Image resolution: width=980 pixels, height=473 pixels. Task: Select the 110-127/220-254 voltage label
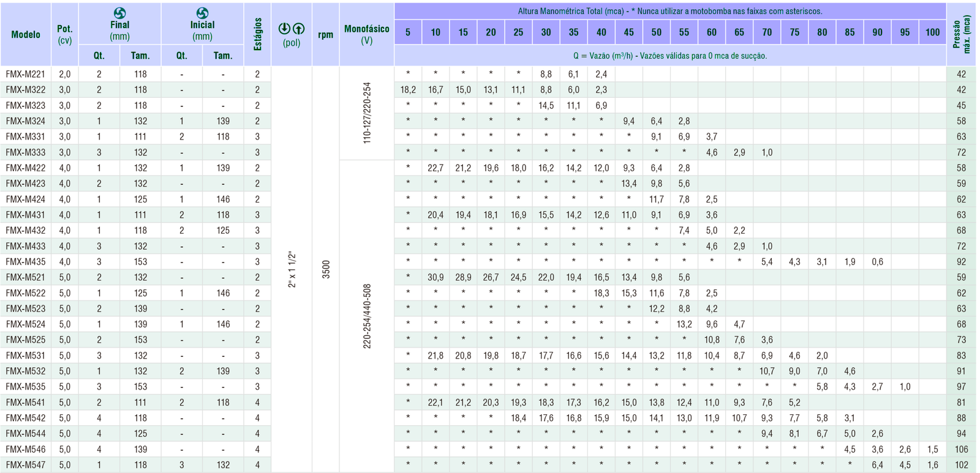367,113
